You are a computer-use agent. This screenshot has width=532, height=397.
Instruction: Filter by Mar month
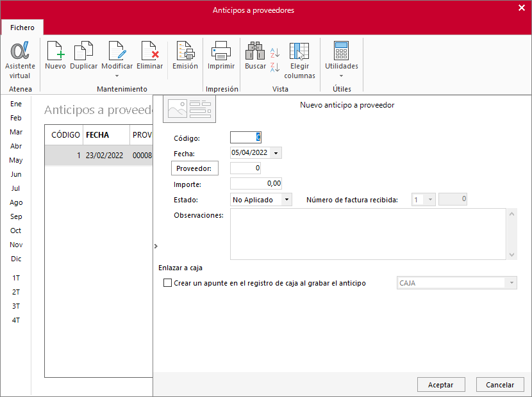tap(16, 132)
